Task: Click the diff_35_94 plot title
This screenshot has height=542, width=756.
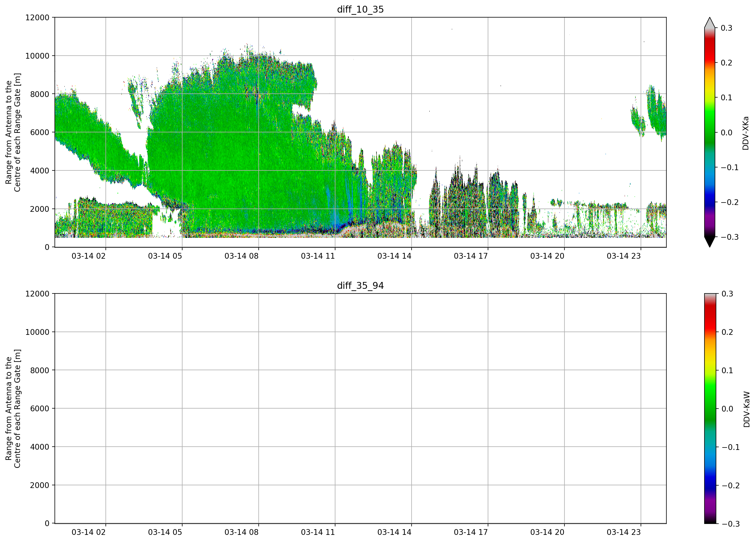Action: tap(360, 286)
